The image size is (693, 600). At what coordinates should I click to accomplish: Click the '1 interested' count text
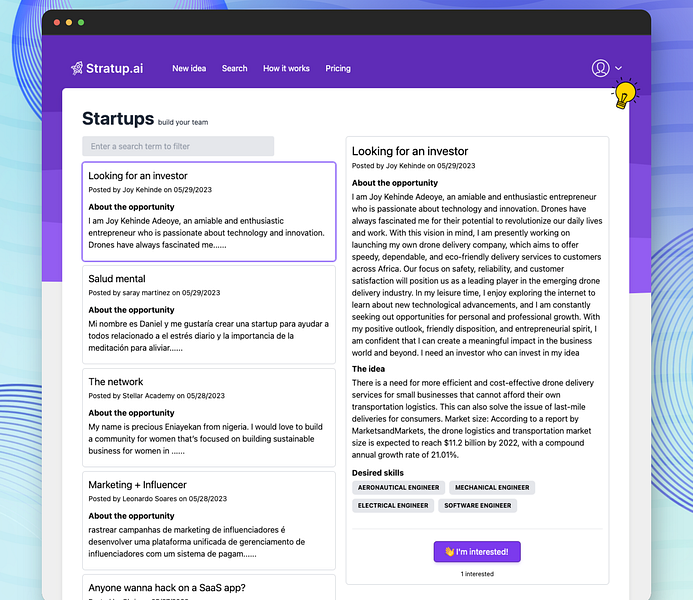pyautogui.click(x=477, y=574)
